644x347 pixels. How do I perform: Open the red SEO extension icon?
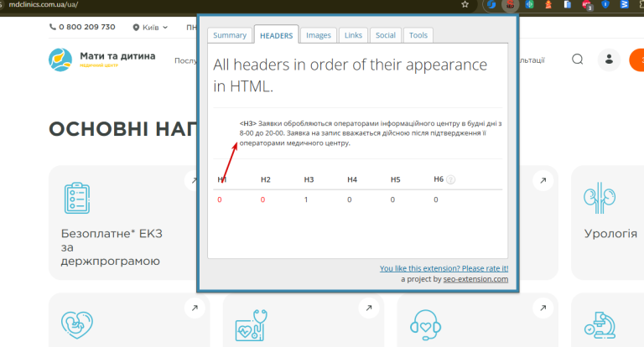pos(510,5)
